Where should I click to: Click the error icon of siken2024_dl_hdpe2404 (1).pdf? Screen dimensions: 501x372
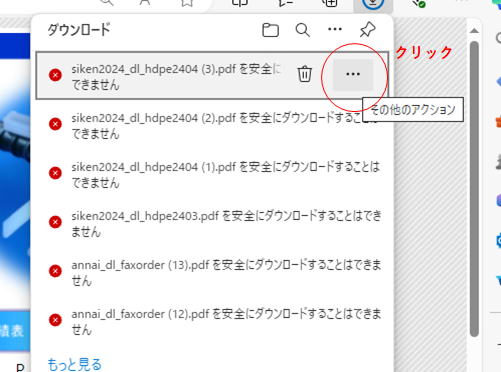(55, 173)
